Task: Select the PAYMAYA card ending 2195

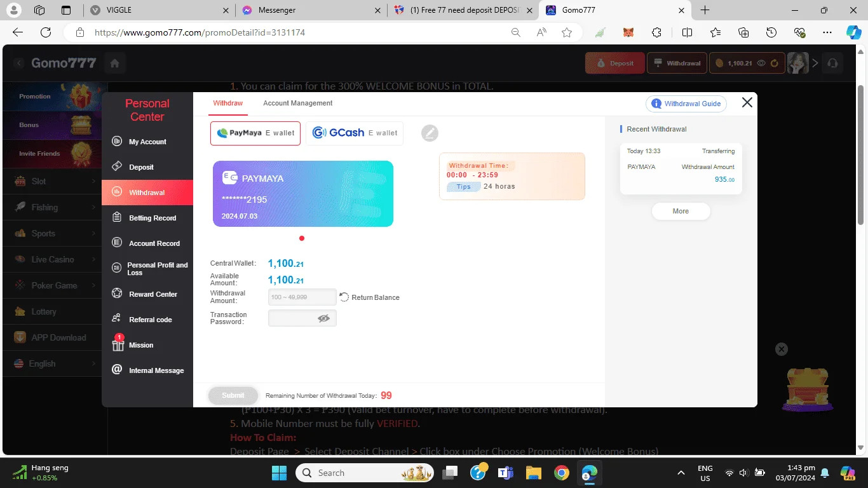Action: (303, 194)
